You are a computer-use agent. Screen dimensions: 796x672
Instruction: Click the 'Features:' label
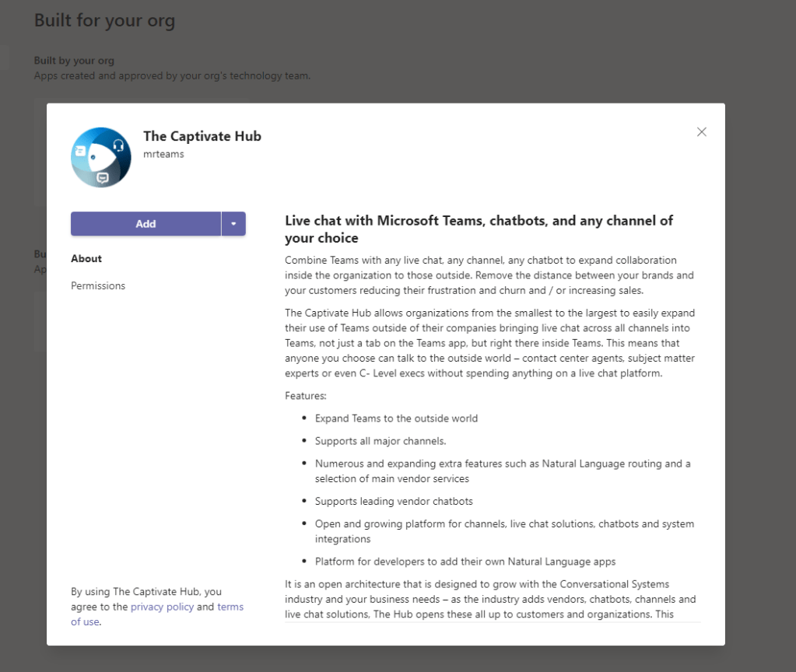click(x=306, y=396)
